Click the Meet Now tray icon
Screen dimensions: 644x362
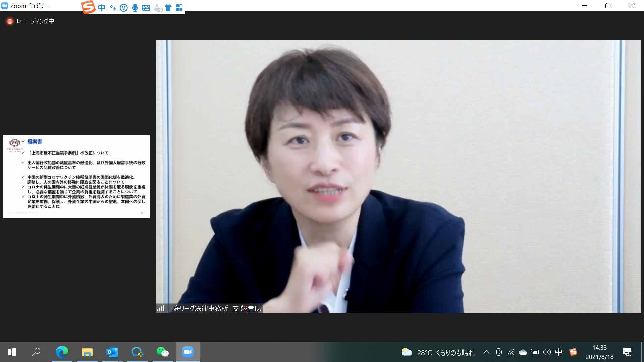click(x=499, y=352)
